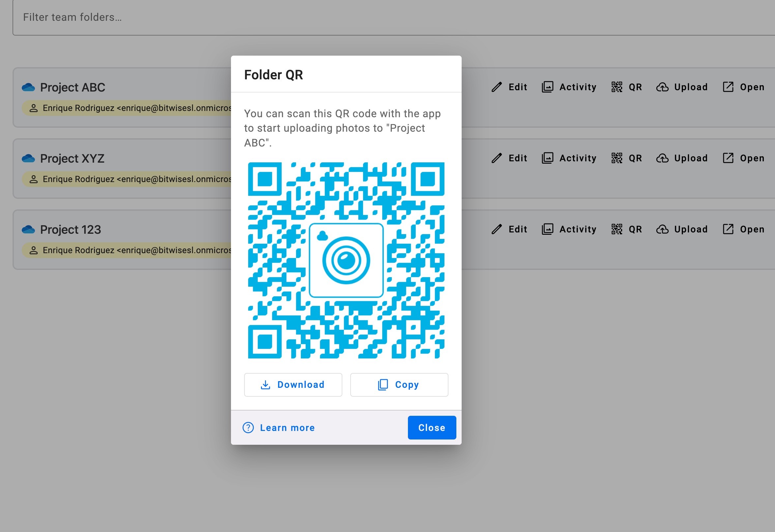Click the QR scan instructions text
This screenshot has height=532, width=775.
342,128
